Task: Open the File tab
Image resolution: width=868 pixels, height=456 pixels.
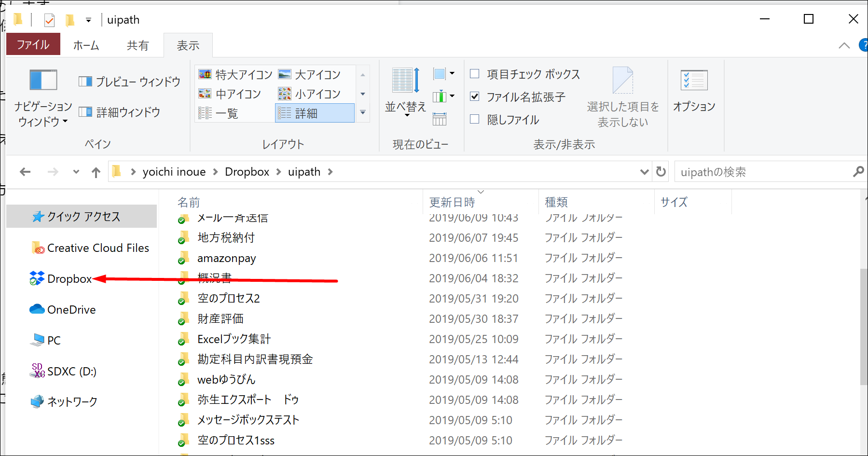Action: click(33, 44)
